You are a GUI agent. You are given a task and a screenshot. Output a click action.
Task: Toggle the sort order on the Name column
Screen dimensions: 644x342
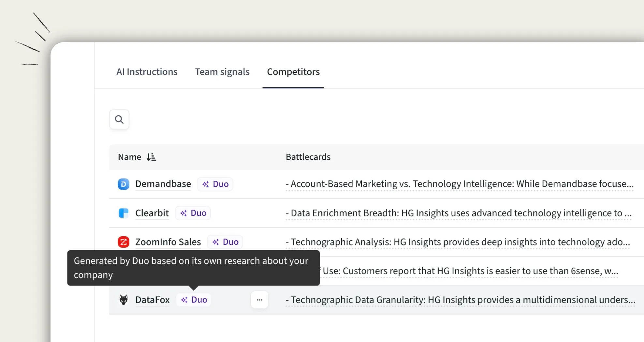(151, 157)
